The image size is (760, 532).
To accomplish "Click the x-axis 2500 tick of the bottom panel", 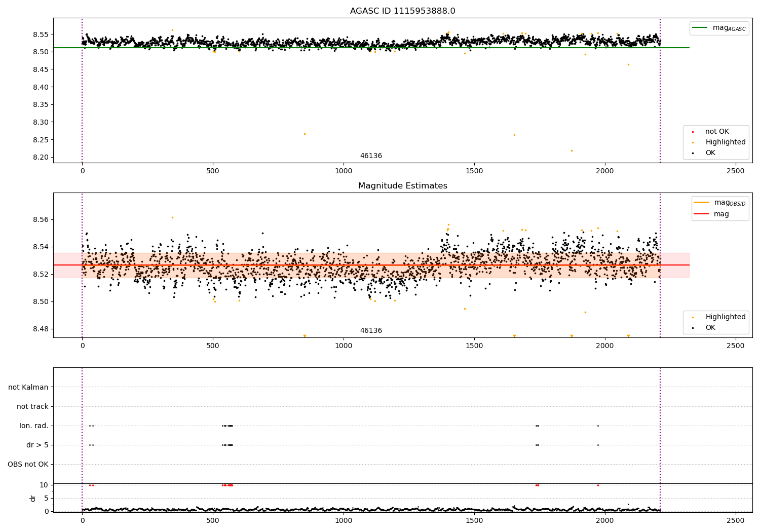I will point(736,520).
